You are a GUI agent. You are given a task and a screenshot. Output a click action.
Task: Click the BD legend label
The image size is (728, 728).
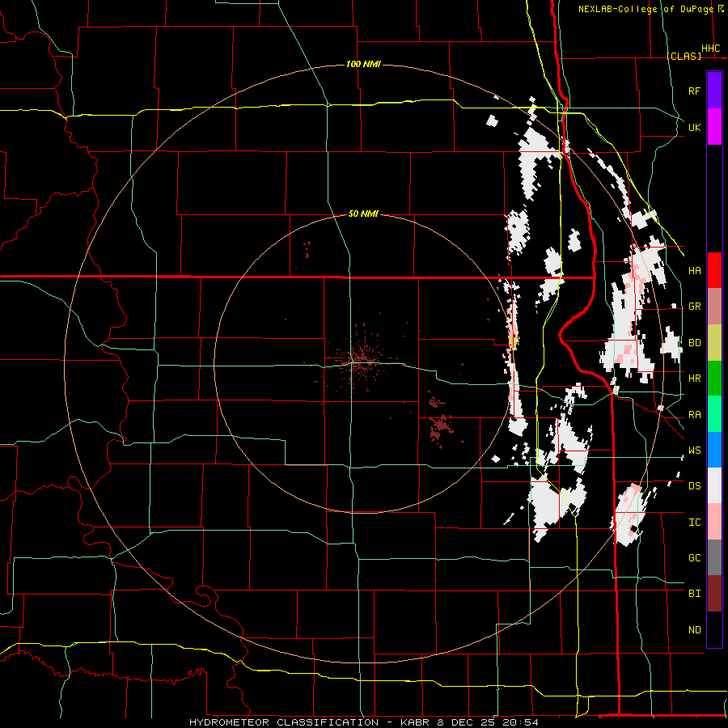tap(694, 343)
